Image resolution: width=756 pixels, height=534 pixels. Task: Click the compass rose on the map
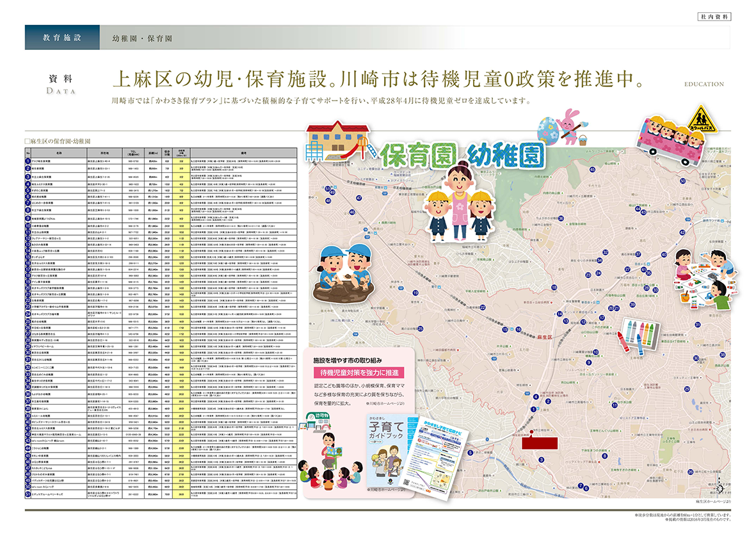(x=720, y=487)
